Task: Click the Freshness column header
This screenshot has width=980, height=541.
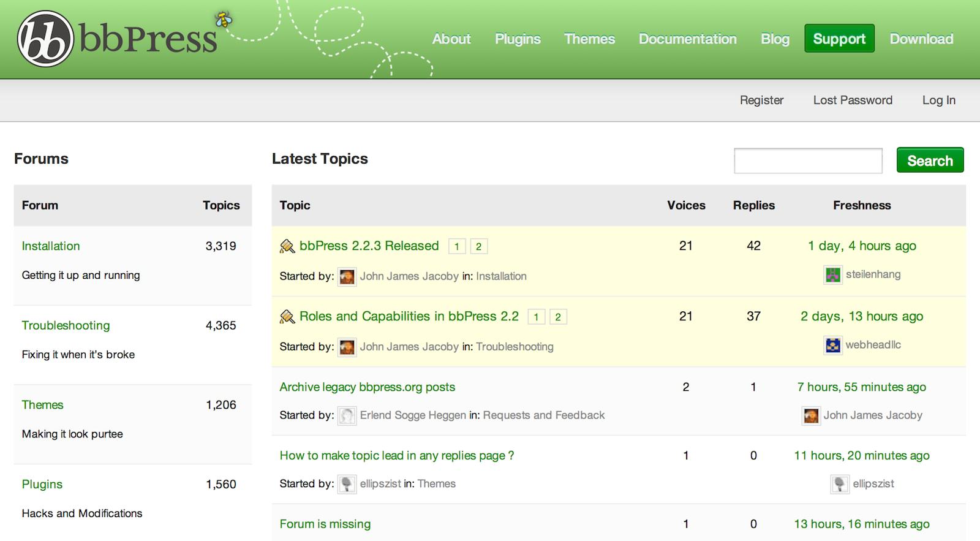Action: pyautogui.click(x=862, y=205)
